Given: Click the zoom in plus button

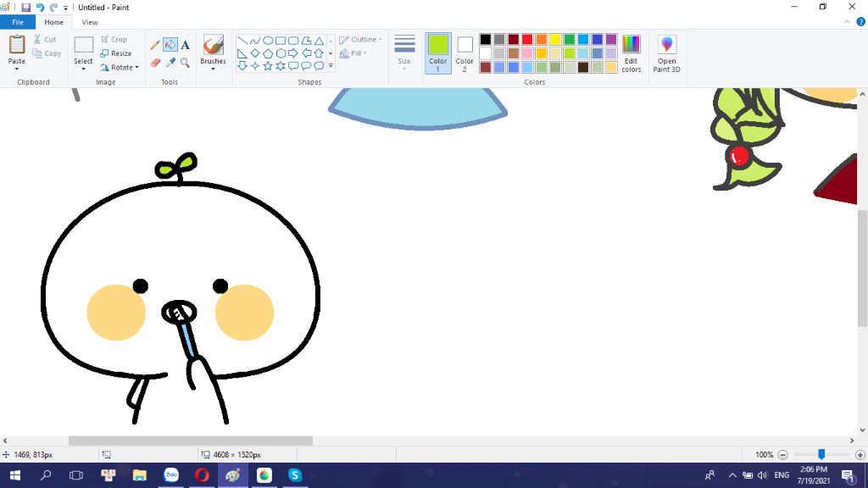Looking at the screenshot, I should pyautogui.click(x=860, y=455).
